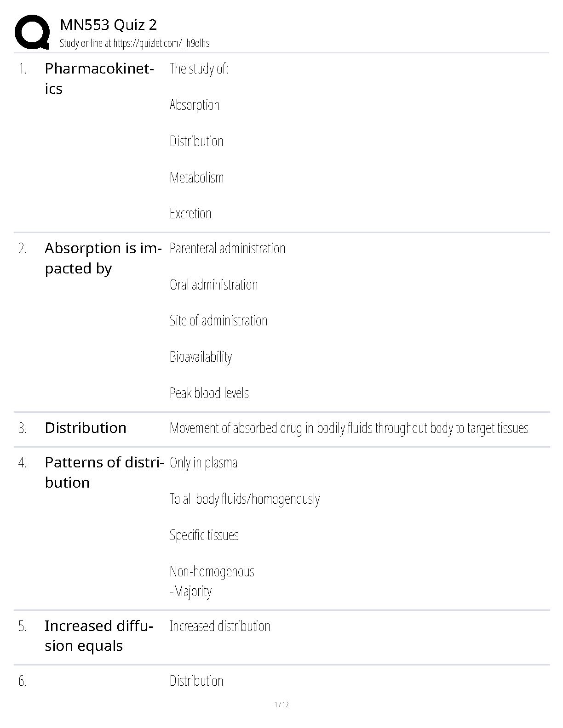Click the "Patterns of distribution" term
The height and width of the screenshot is (728, 563).
coord(104,472)
